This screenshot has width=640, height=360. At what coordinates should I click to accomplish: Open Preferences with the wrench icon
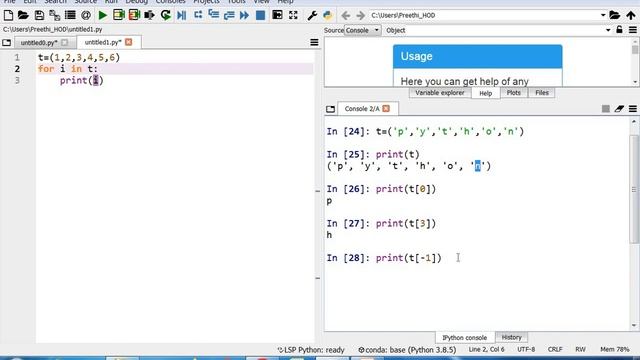pos(312,16)
